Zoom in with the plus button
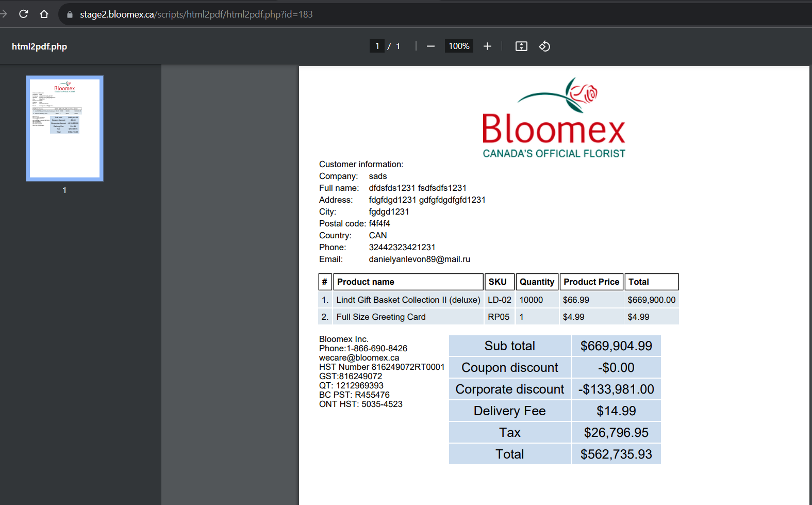The width and height of the screenshot is (812, 505). point(487,46)
